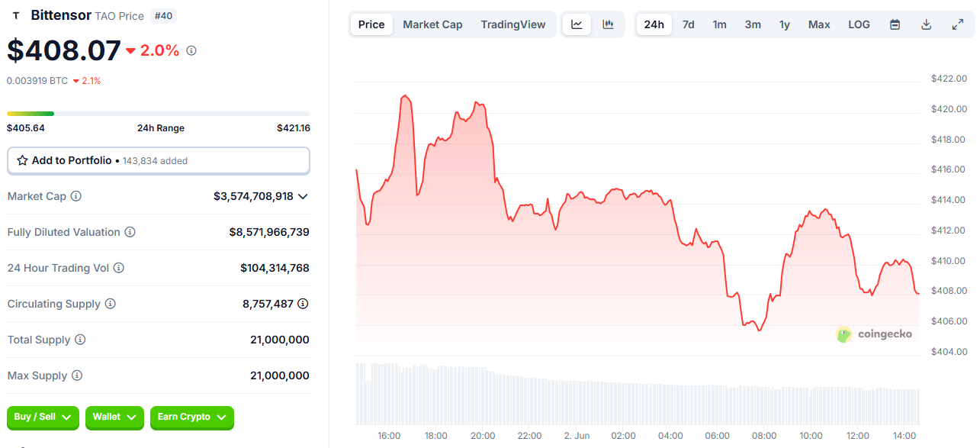
Task: Click the info icon beside 24 Hour Trading Vol
Action: tap(119, 268)
